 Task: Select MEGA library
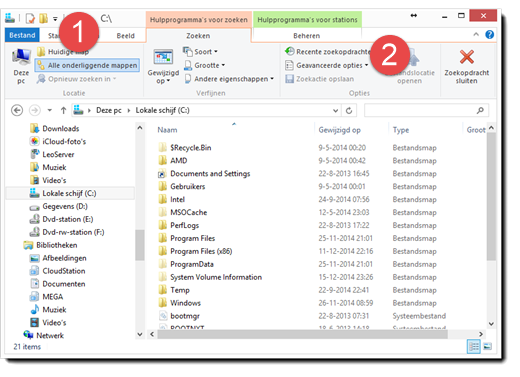[x=53, y=297]
